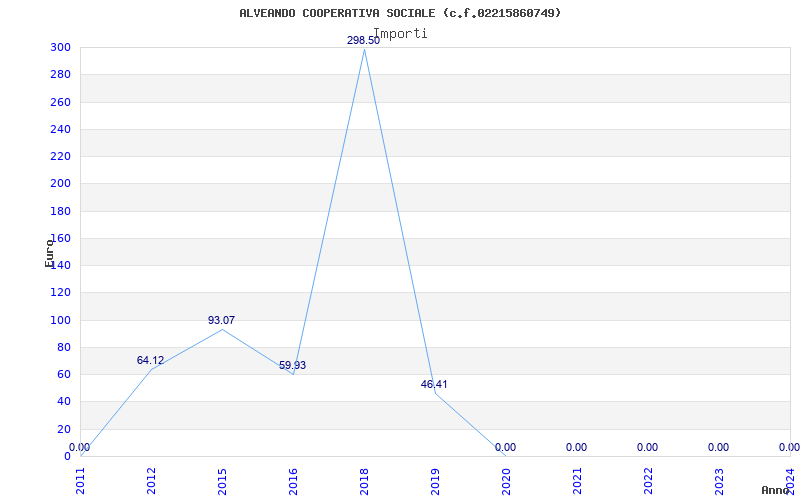
Task: Click the 2015 year axis label
Action: coord(222,481)
